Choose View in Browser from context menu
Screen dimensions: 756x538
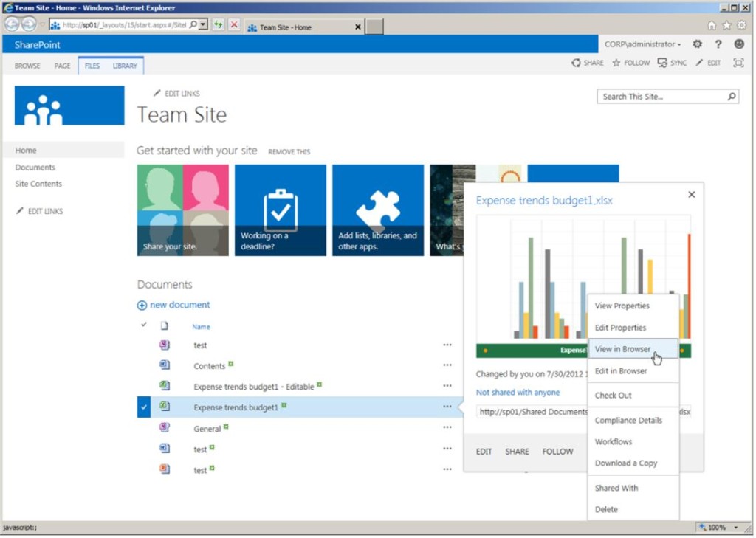pos(623,349)
